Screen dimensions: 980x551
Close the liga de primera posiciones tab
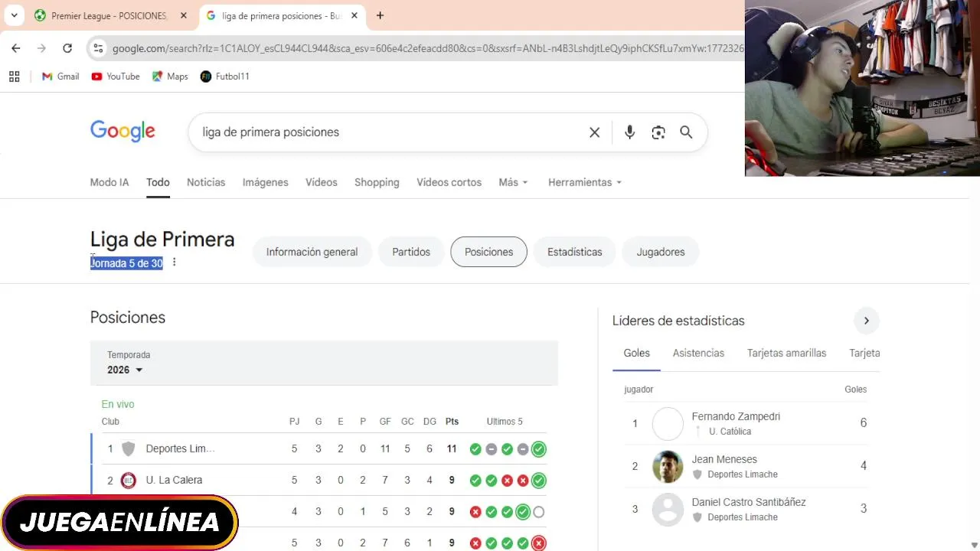(x=354, y=15)
